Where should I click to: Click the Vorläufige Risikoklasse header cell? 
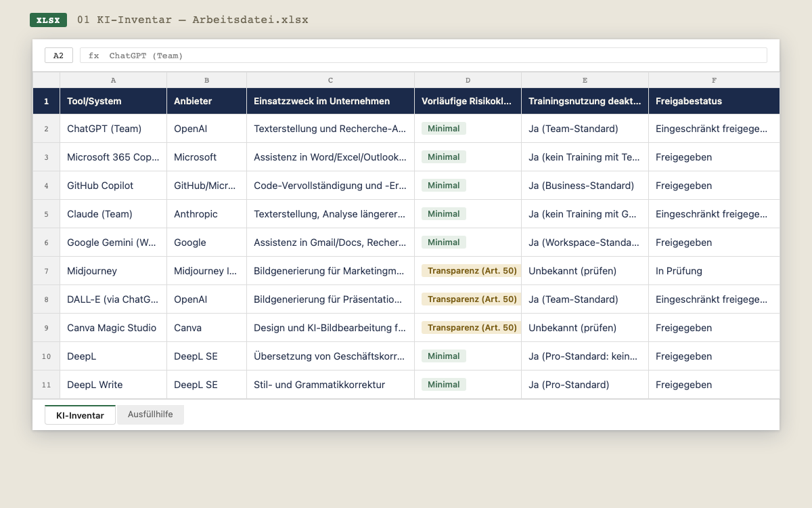(x=468, y=101)
